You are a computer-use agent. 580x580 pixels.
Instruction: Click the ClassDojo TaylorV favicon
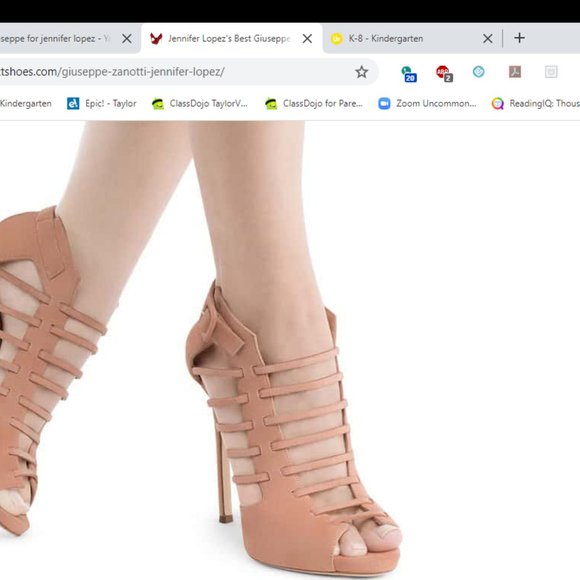158,104
